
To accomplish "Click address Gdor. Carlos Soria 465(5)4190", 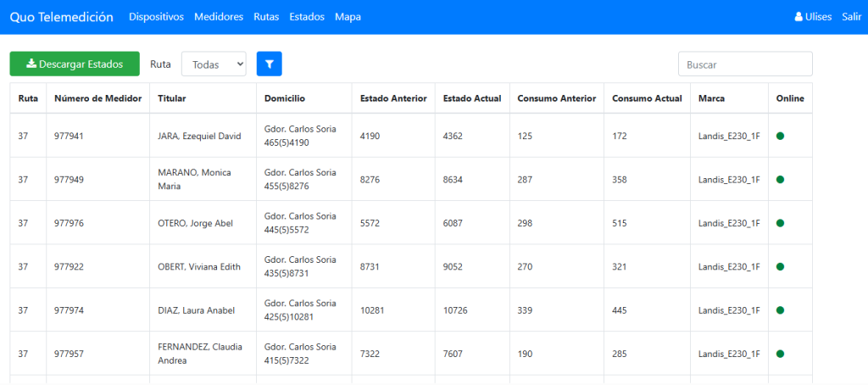I will 300,136.
